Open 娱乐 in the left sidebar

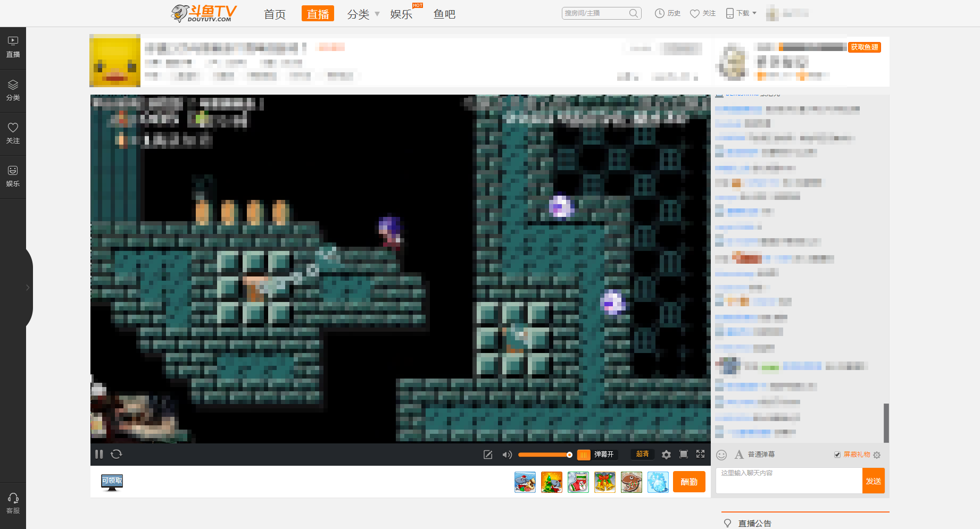(x=13, y=177)
